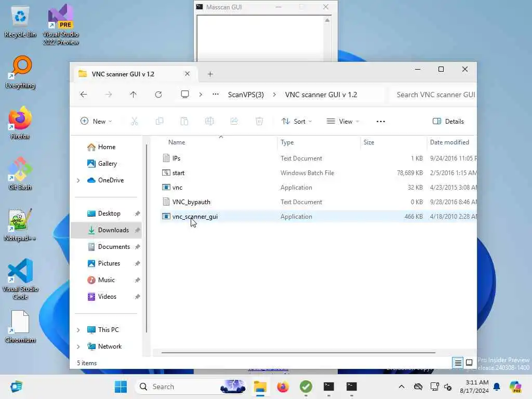Open Visual Studio 2022 Preview desktop shortcut
Image resolution: width=532 pixels, height=399 pixels.
(61, 24)
